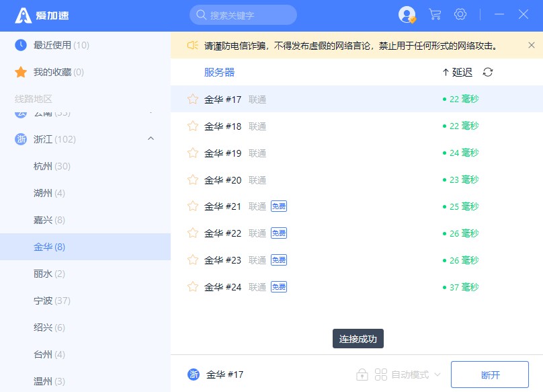
Task: Open the shopping cart icon
Action: point(435,14)
